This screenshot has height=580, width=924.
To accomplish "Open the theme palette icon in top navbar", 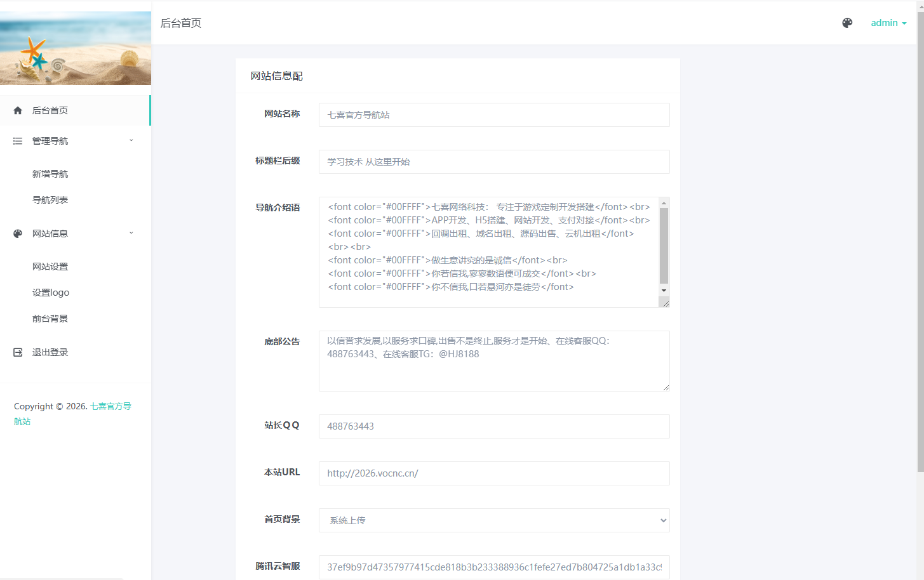I will click(847, 23).
